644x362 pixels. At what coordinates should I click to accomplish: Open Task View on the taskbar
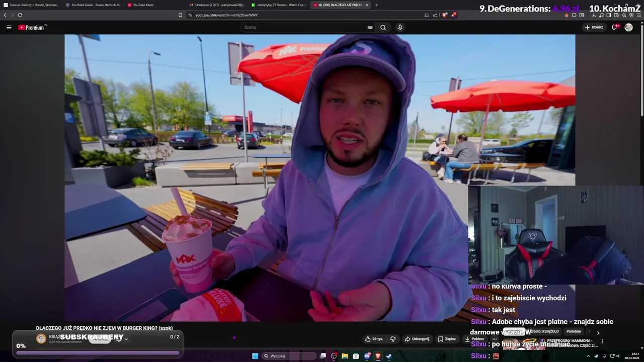click(323, 356)
